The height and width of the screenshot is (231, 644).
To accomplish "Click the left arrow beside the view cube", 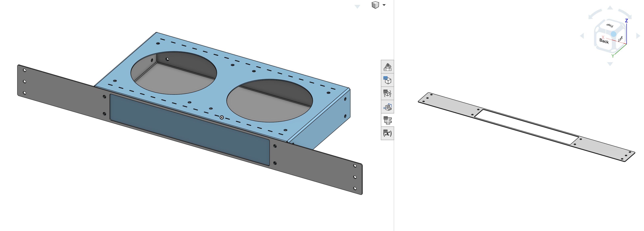I will point(582,36).
